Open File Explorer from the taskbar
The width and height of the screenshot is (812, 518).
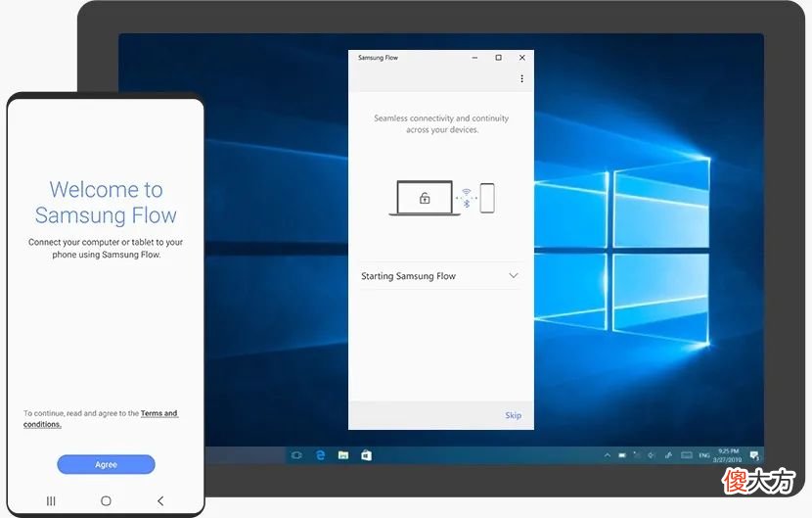[x=342, y=455]
